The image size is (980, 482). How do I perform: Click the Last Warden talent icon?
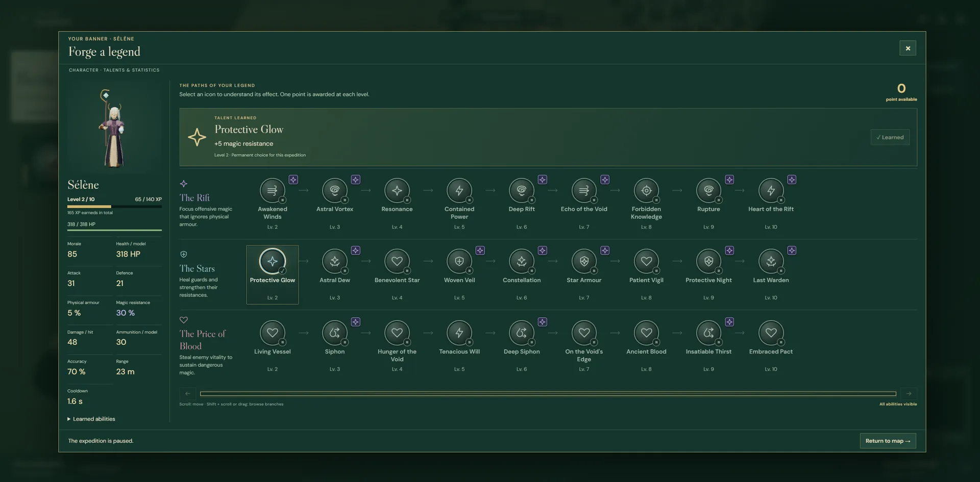click(x=771, y=262)
